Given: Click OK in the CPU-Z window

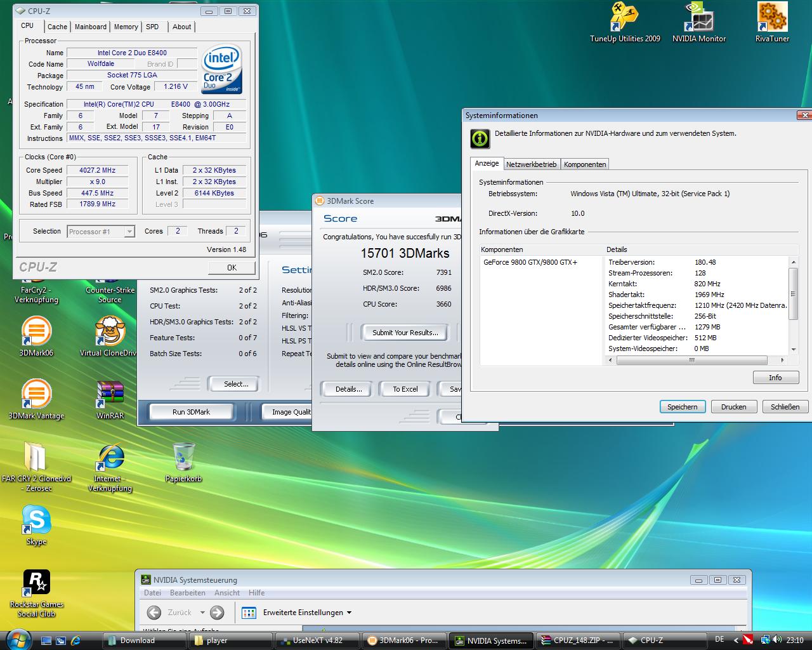Looking at the screenshot, I should (232, 268).
